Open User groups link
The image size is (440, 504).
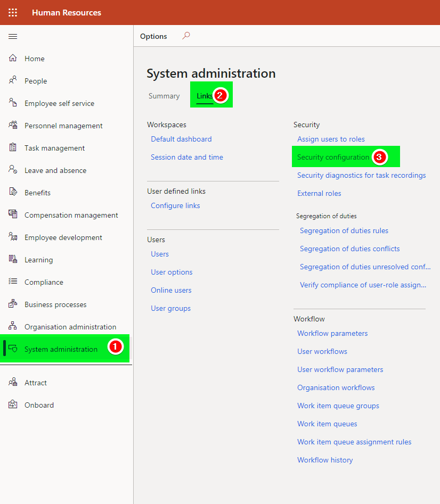coord(170,308)
